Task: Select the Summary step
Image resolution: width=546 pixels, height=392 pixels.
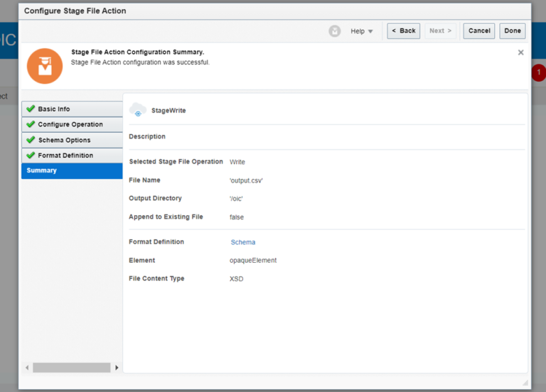Action: [42, 170]
